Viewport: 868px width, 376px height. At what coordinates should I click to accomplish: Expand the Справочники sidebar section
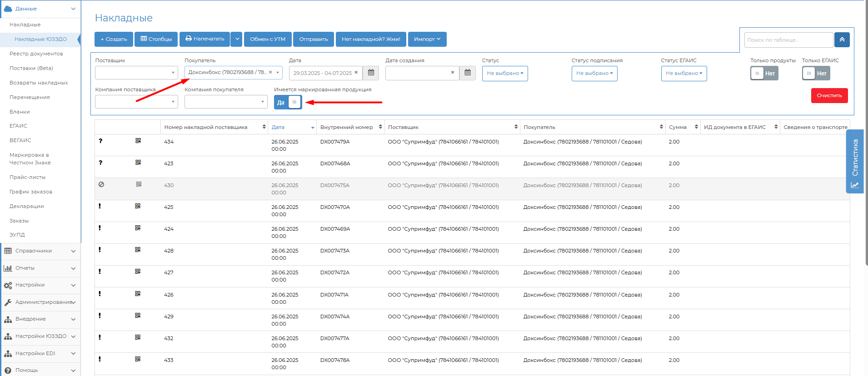pos(40,251)
